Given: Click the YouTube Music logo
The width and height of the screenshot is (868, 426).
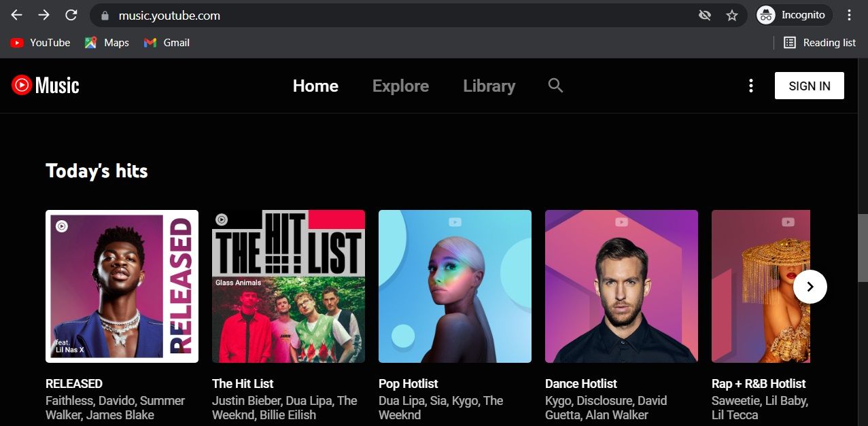Looking at the screenshot, I should coord(46,86).
